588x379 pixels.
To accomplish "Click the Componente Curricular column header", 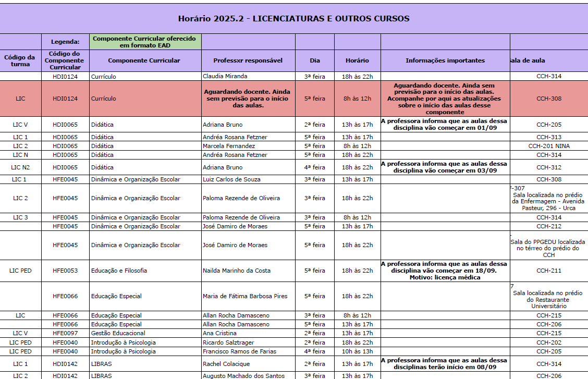I will (x=144, y=60).
